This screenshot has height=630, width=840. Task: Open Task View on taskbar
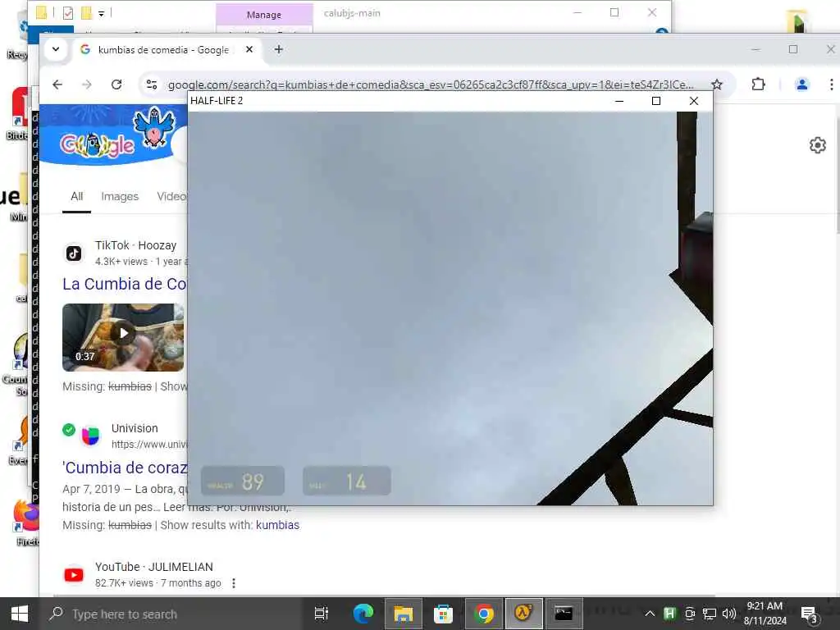[x=322, y=614]
